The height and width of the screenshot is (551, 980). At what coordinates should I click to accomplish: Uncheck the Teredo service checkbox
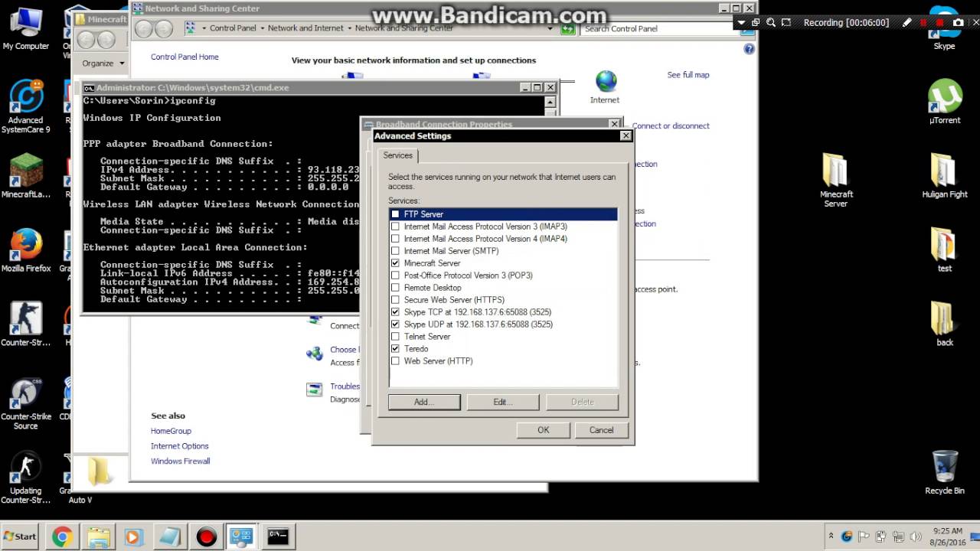click(395, 349)
